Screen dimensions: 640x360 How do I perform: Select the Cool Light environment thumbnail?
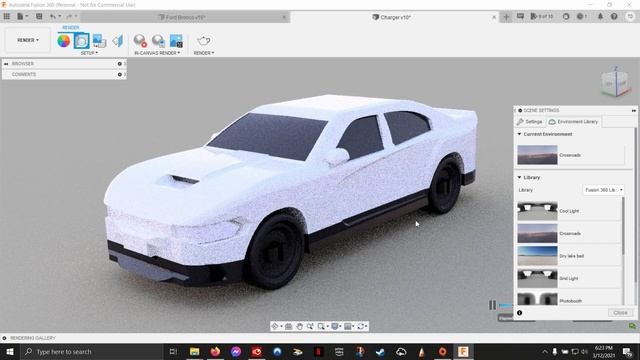click(537, 211)
